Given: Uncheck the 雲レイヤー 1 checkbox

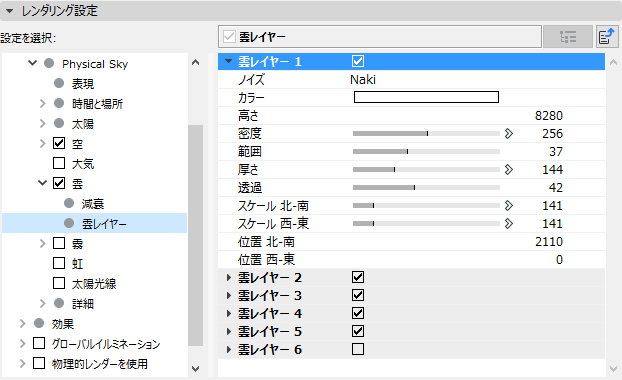Looking at the screenshot, I should [x=358, y=61].
